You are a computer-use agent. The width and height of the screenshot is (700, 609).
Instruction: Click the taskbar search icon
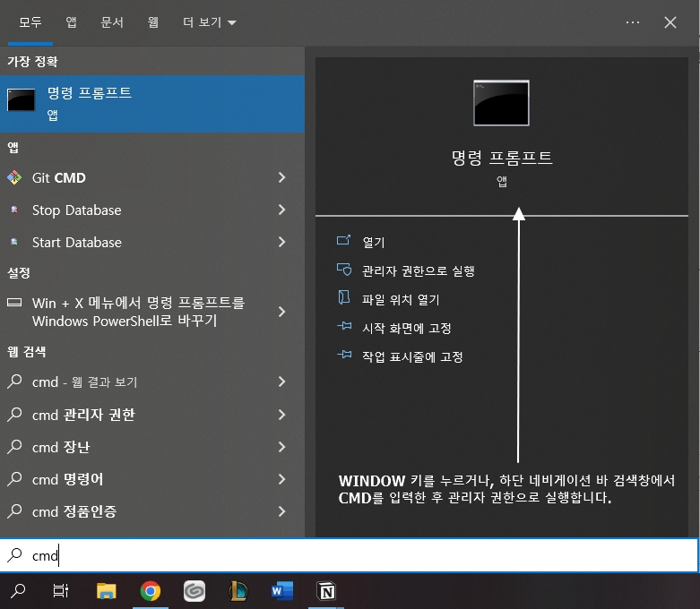coord(18,591)
